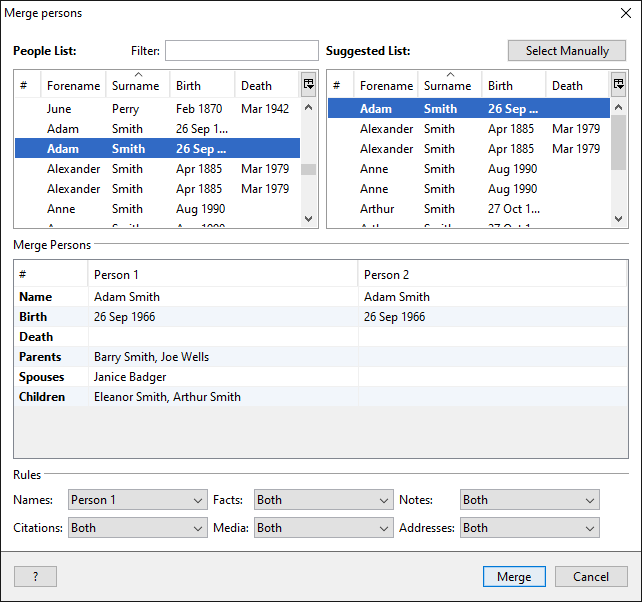Click the Cancel button
The width and height of the screenshot is (642, 602).
click(591, 577)
